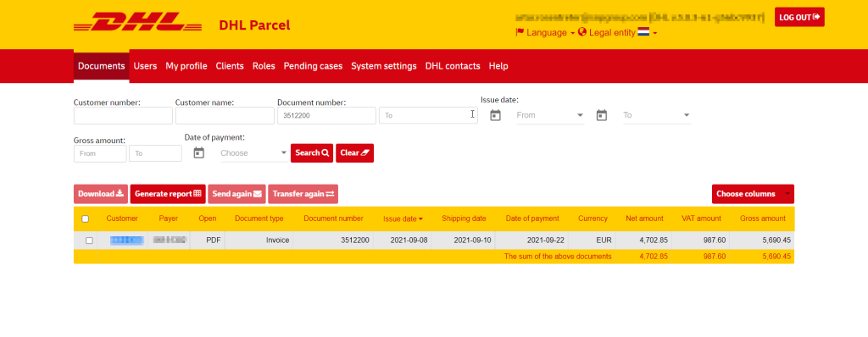Viewport: 868px width, 337px height.
Task: Click the globe icon beside Legal entity
Action: point(581,33)
